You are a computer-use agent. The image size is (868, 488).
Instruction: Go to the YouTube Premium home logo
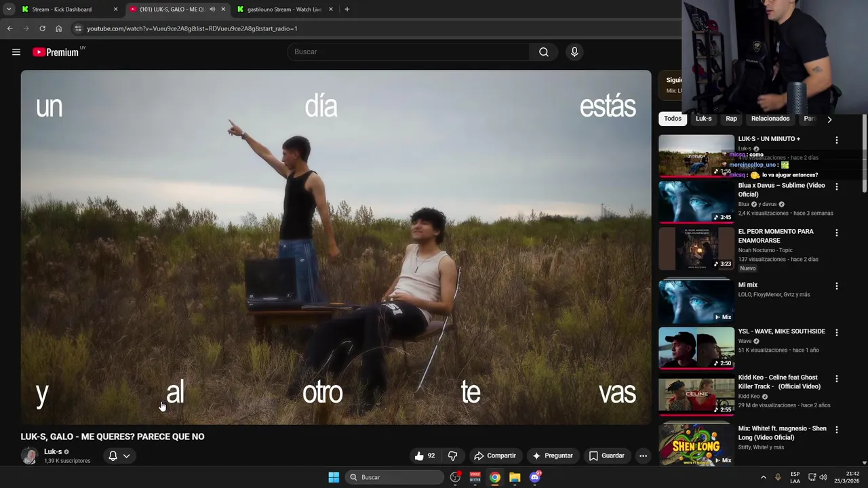(56, 52)
